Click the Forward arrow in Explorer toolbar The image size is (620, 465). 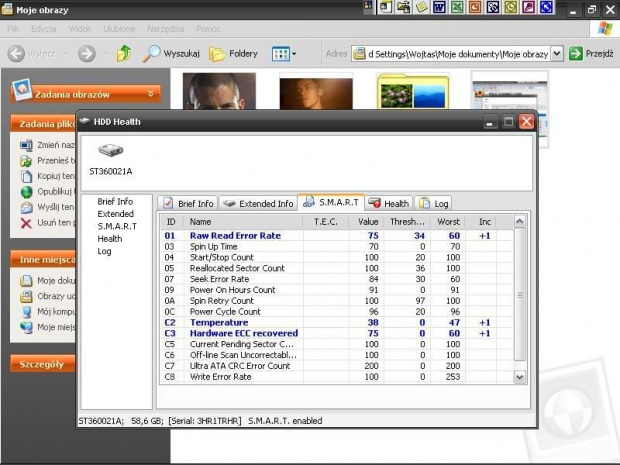87,53
